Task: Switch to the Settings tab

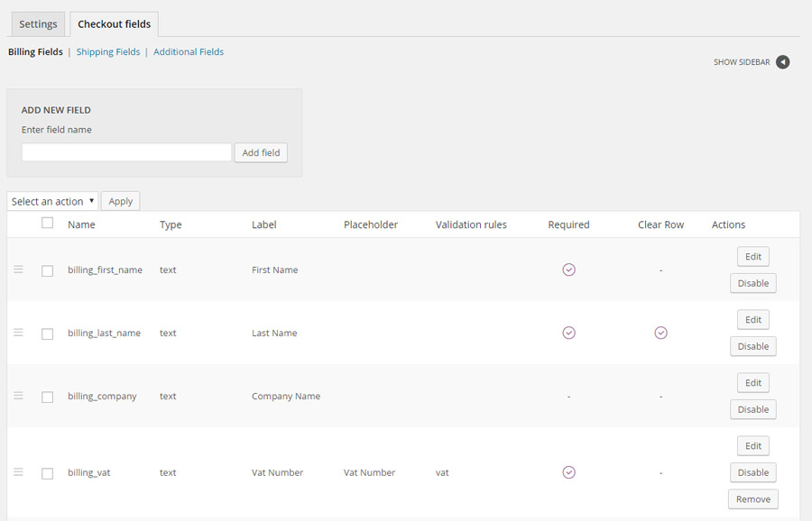Action: 38,24
